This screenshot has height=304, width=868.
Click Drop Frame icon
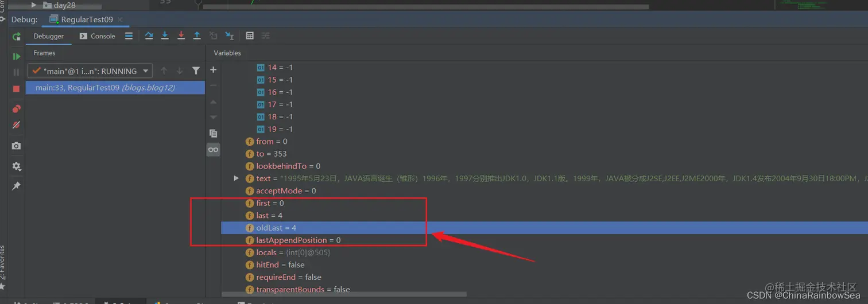point(213,36)
